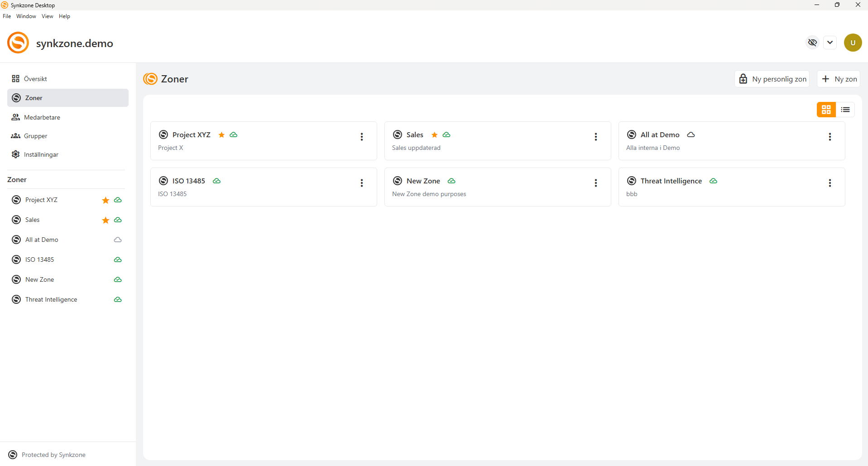Select Zoner in the sidebar navigation
The width and height of the screenshot is (868, 466).
68,98
